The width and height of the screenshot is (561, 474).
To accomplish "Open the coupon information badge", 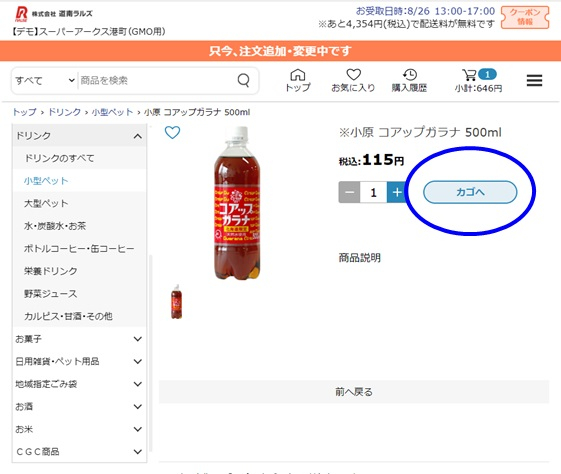I will point(525,17).
